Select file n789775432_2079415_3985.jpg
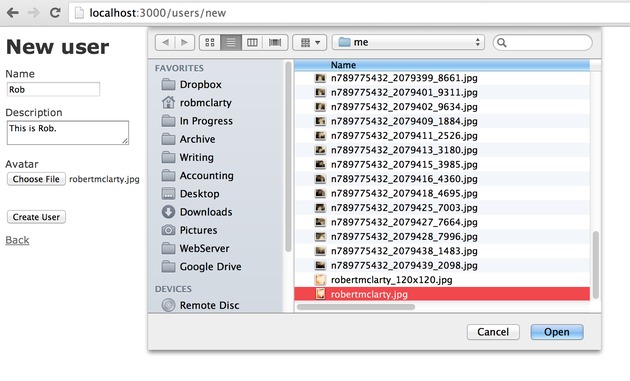The width and height of the screenshot is (630, 381). click(442, 164)
